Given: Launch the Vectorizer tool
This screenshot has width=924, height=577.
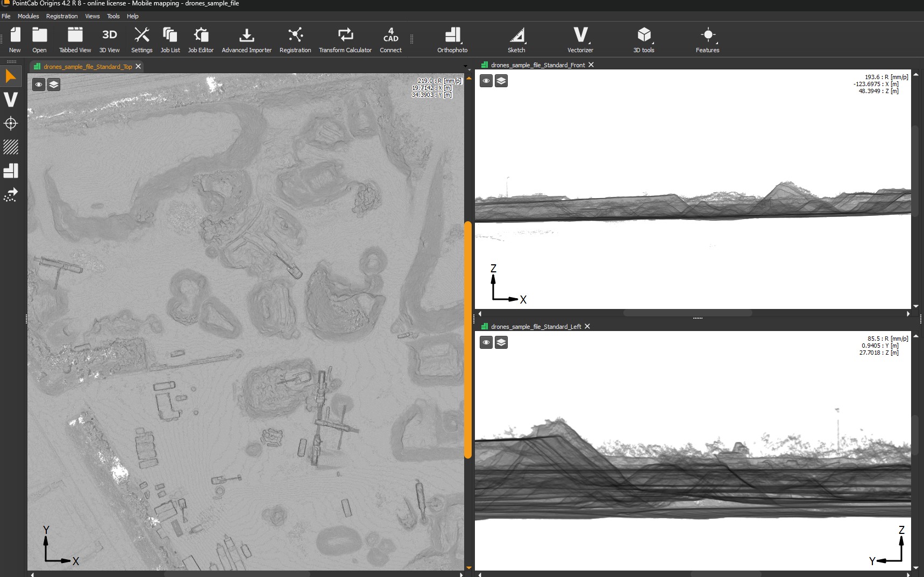Looking at the screenshot, I should tap(580, 40).
